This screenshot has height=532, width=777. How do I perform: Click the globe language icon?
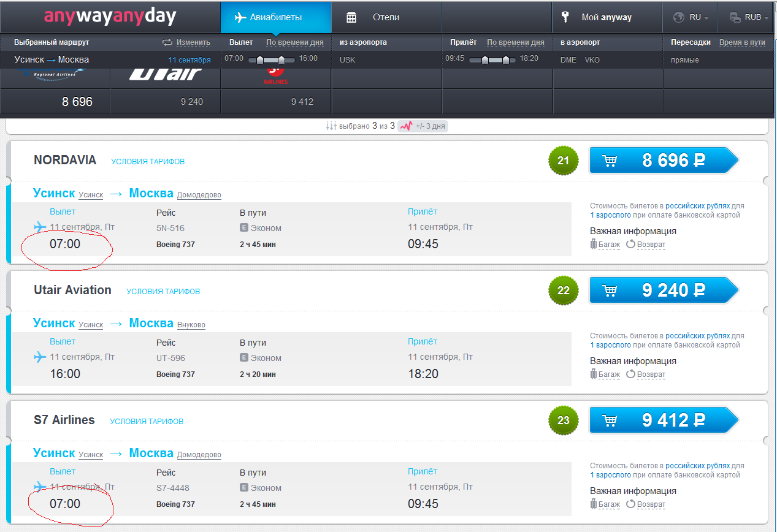678,17
